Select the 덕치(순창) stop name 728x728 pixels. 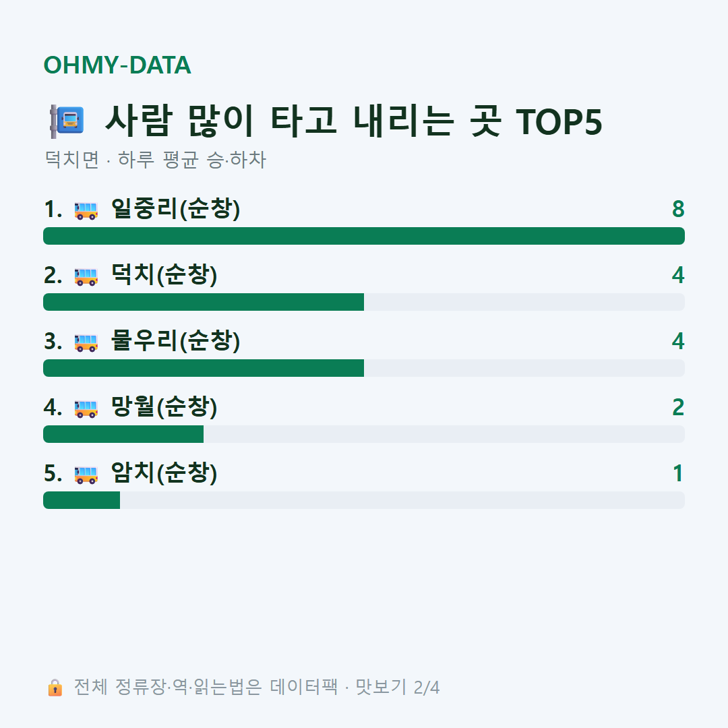pos(164,275)
